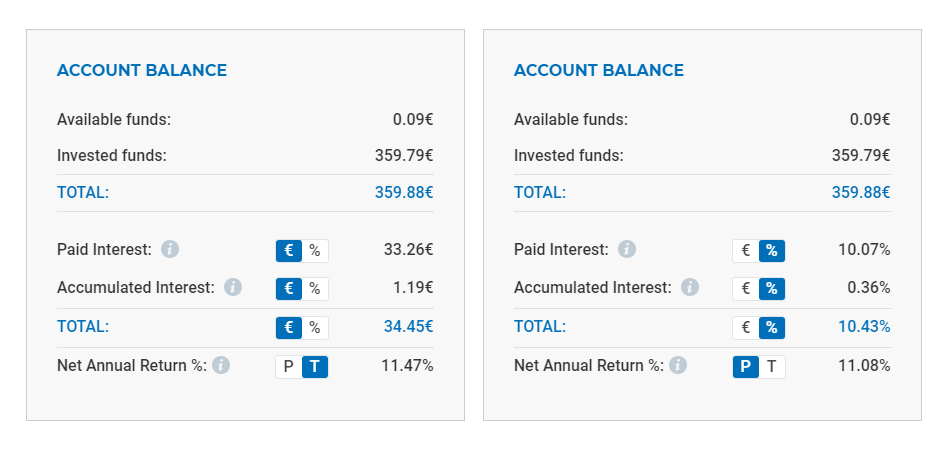Click ACCOUNT BALANCE heading in left panel

(142, 70)
